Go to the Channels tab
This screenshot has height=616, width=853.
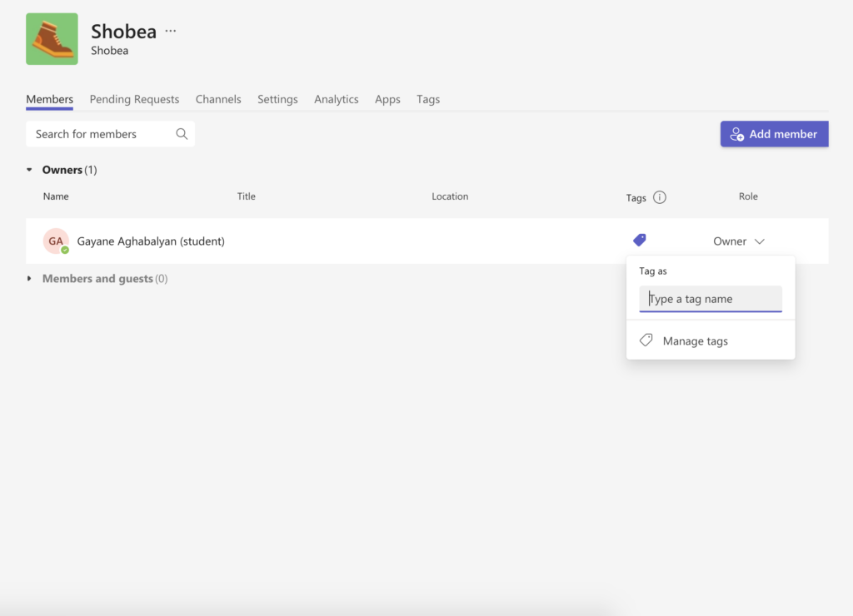(x=218, y=99)
